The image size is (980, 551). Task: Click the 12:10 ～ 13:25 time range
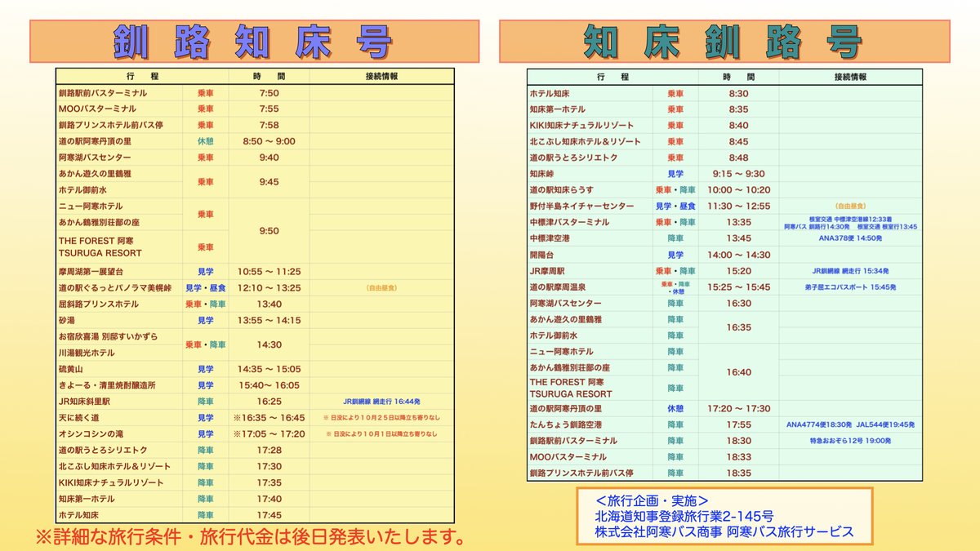click(x=269, y=287)
